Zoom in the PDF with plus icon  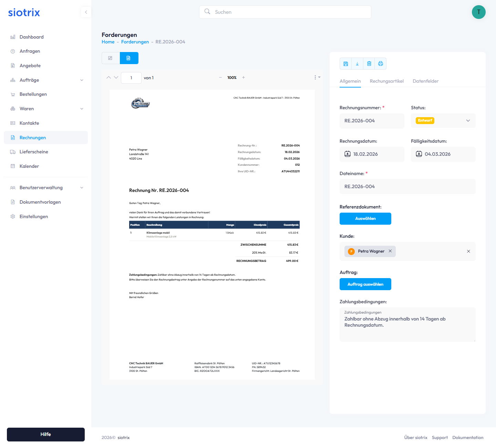(244, 78)
